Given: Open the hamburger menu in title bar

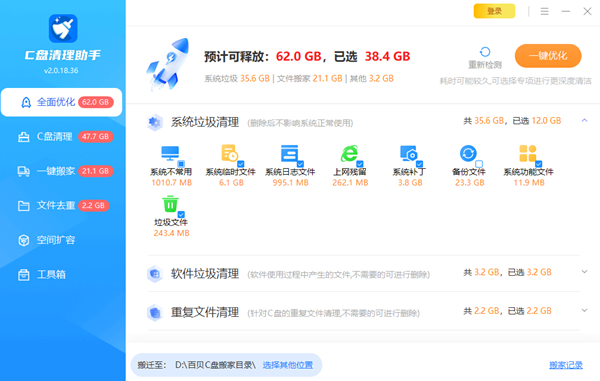Looking at the screenshot, I should tap(545, 11).
